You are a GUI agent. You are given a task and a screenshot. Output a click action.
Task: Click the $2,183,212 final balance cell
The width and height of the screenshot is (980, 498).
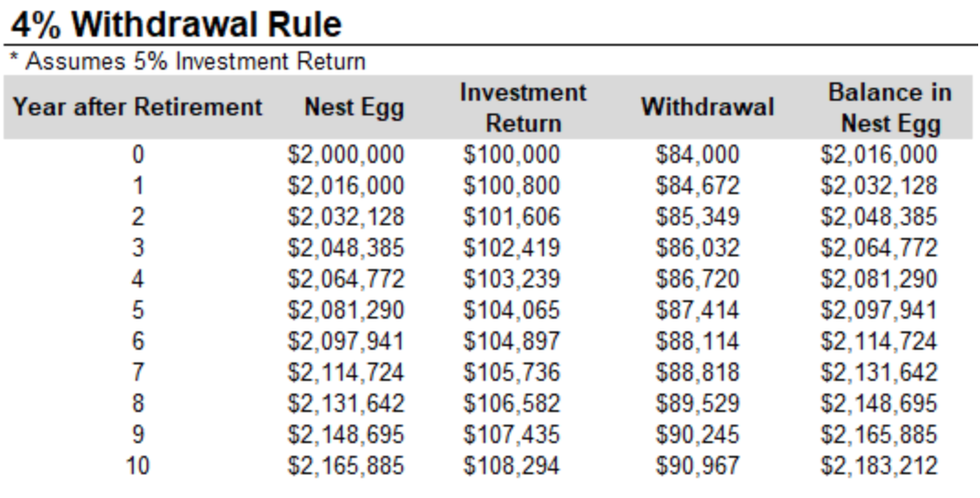coord(878,466)
